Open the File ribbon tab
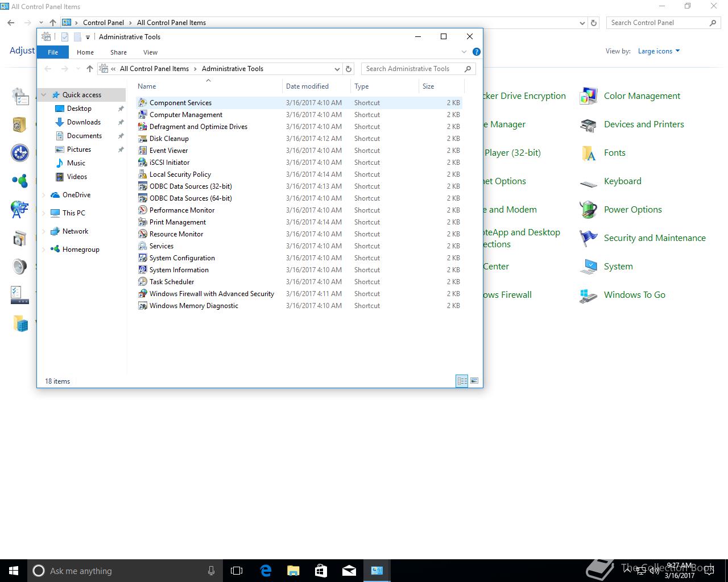Viewport: 728px width, 582px height. click(53, 52)
